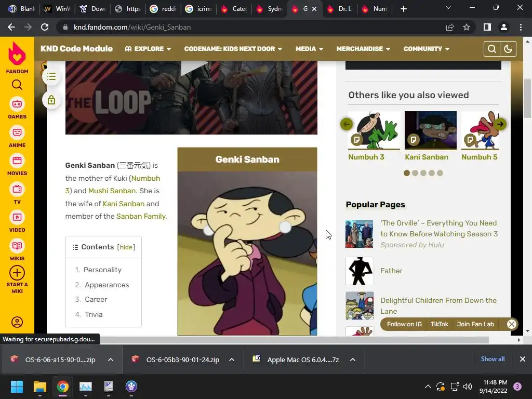The height and width of the screenshot is (399, 532).
Task: Close the Follow on IG banner
Action: click(512, 324)
